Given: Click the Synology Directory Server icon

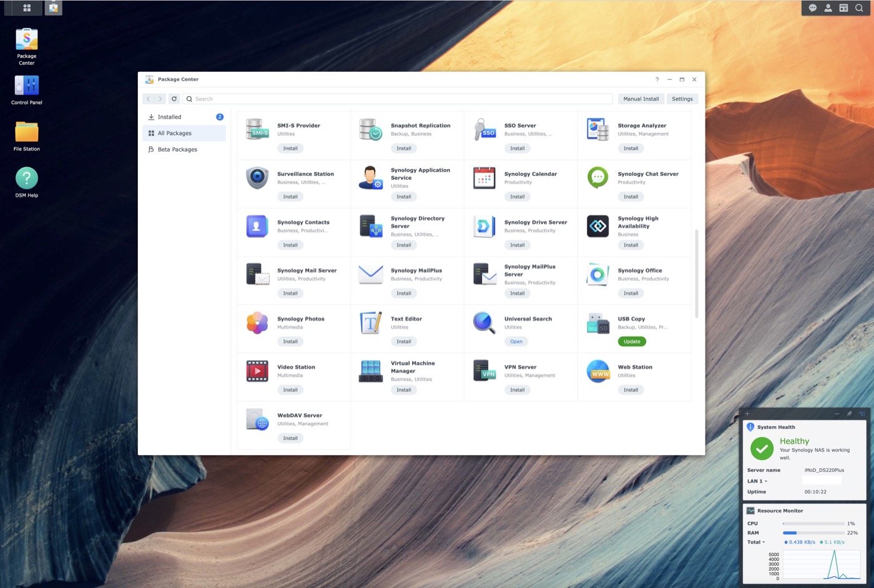Looking at the screenshot, I should pos(371,226).
